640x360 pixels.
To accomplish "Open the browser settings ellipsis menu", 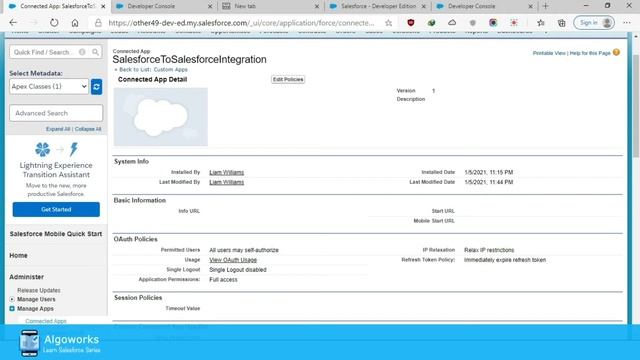I will [627, 23].
